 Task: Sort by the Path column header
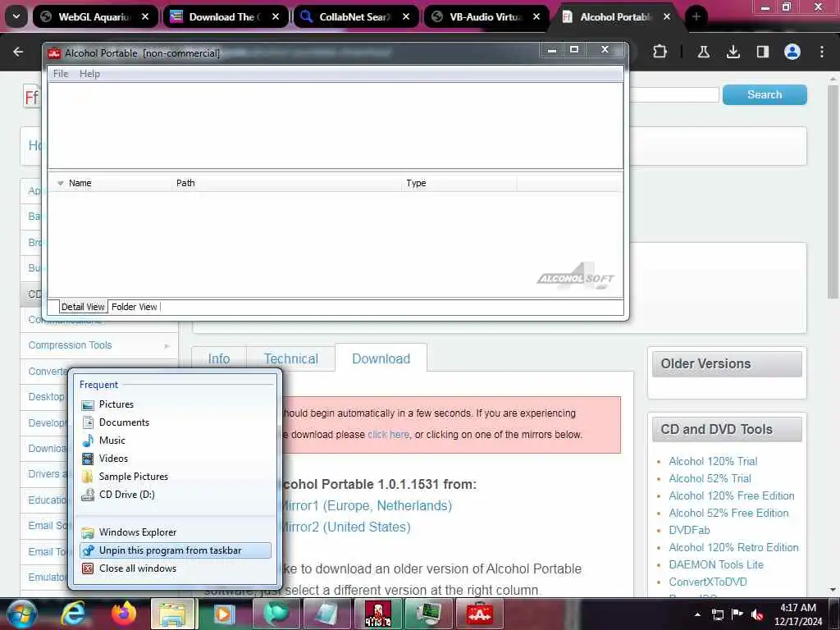287,183
